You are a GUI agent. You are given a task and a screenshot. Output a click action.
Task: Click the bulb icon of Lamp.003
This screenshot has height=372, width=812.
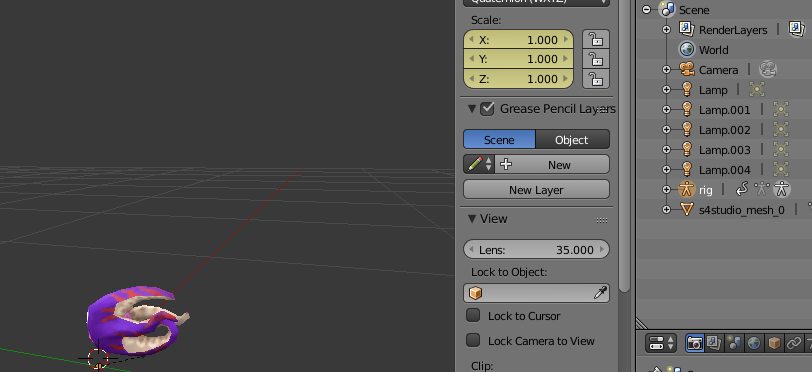pos(687,150)
